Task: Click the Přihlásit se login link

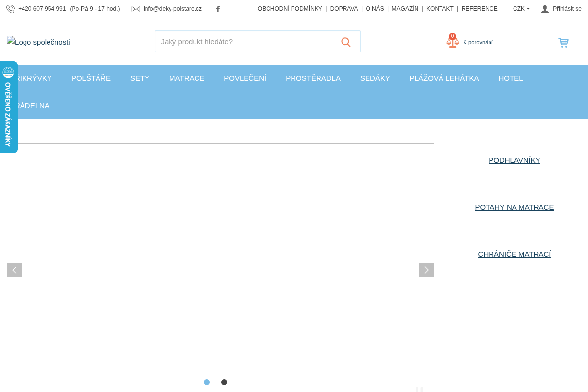Action: click(567, 9)
